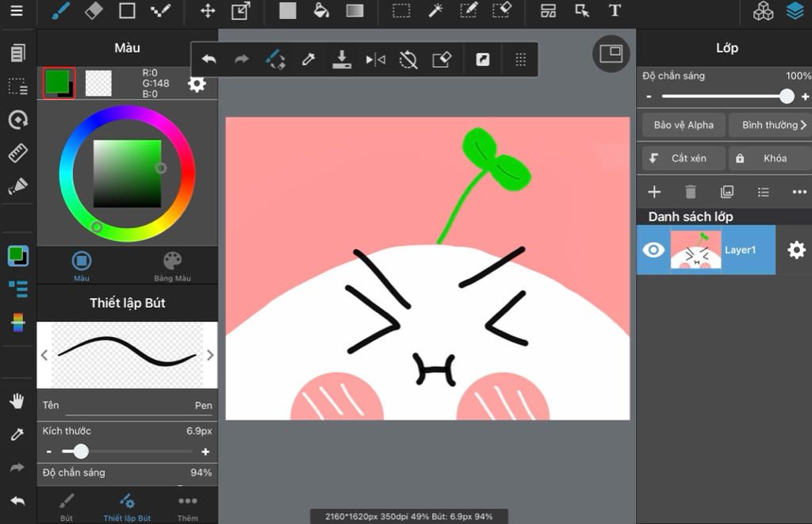Increase Kích thước with plus button
The height and width of the screenshot is (524, 812).
[x=205, y=452]
